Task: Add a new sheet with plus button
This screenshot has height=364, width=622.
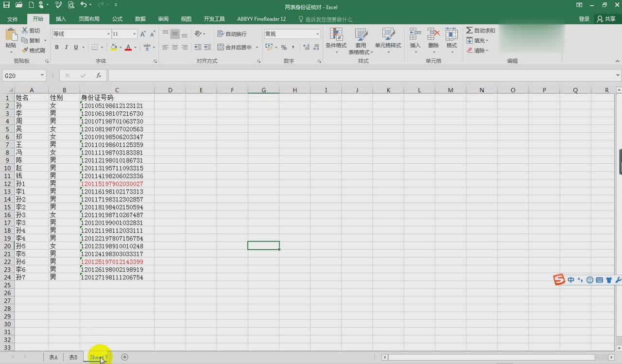Action: point(124,357)
